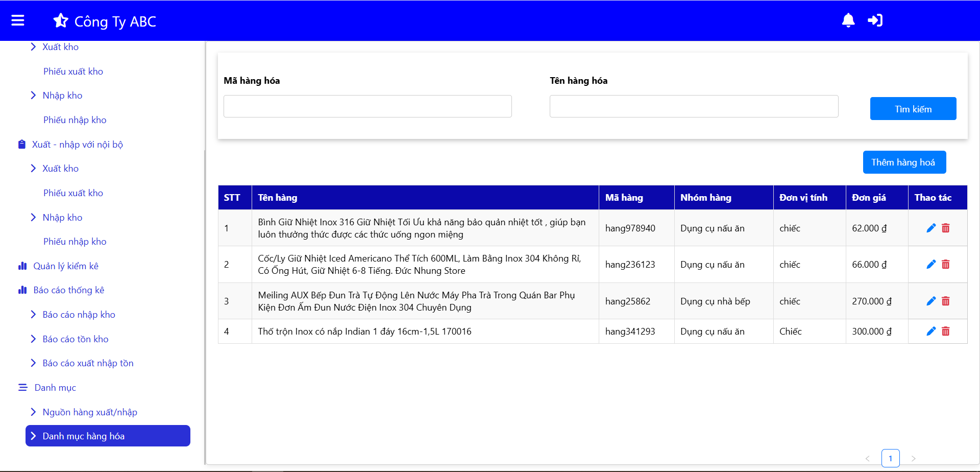
Task: Edit row hang341293 with pencil icon
Action: coord(931,331)
